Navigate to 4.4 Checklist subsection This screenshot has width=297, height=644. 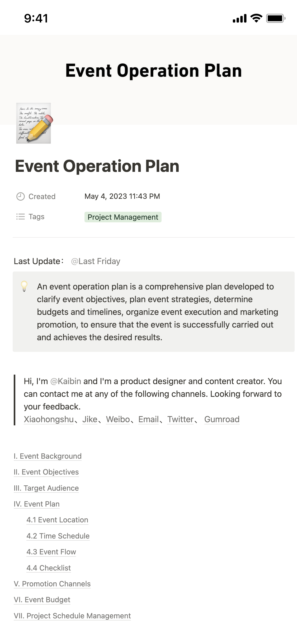49,568
